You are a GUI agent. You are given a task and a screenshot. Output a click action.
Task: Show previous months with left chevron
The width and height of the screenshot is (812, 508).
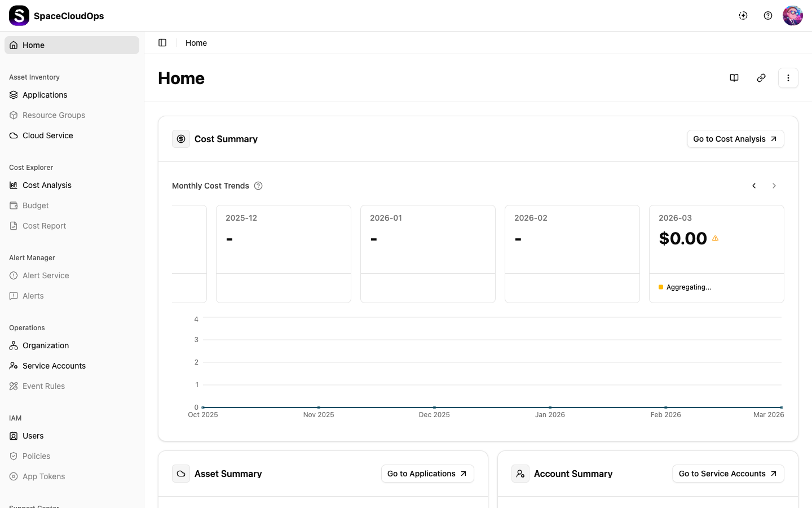(754, 186)
